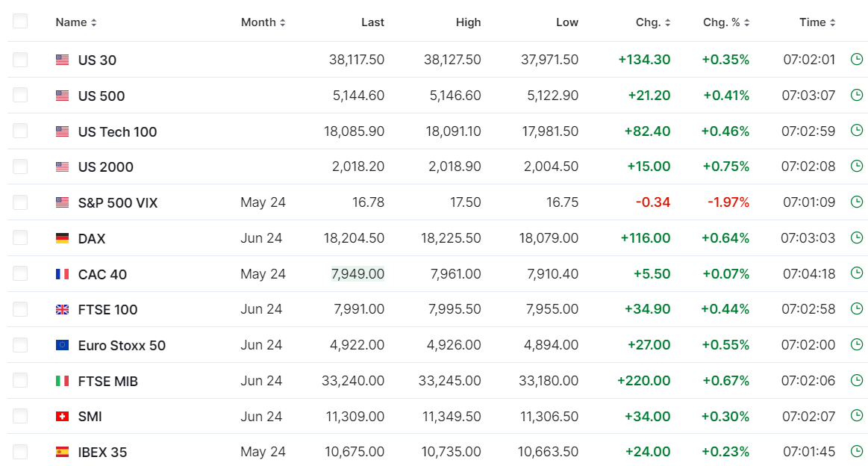Click the SMI low value 11,306.50

[549, 416]
